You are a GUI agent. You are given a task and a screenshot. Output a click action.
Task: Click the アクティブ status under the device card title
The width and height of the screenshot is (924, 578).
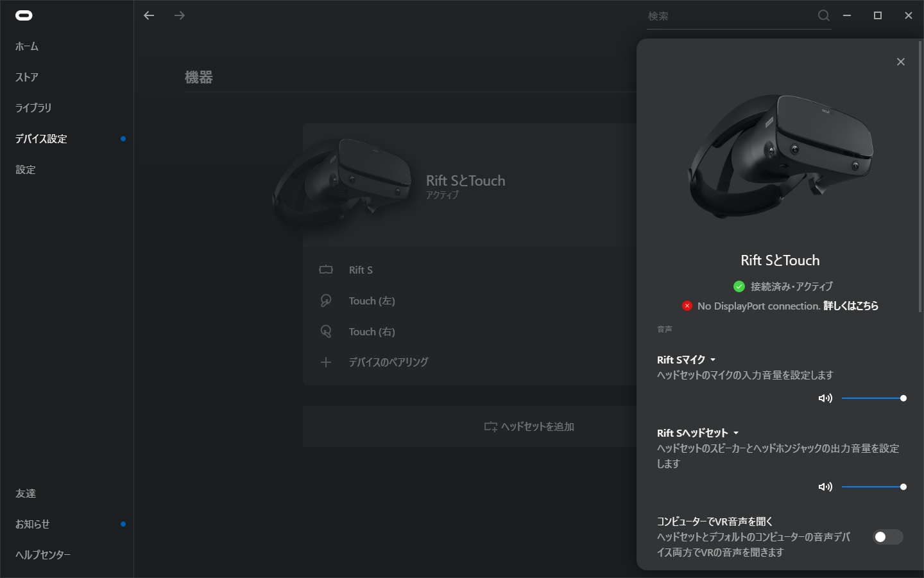[442, 195]
